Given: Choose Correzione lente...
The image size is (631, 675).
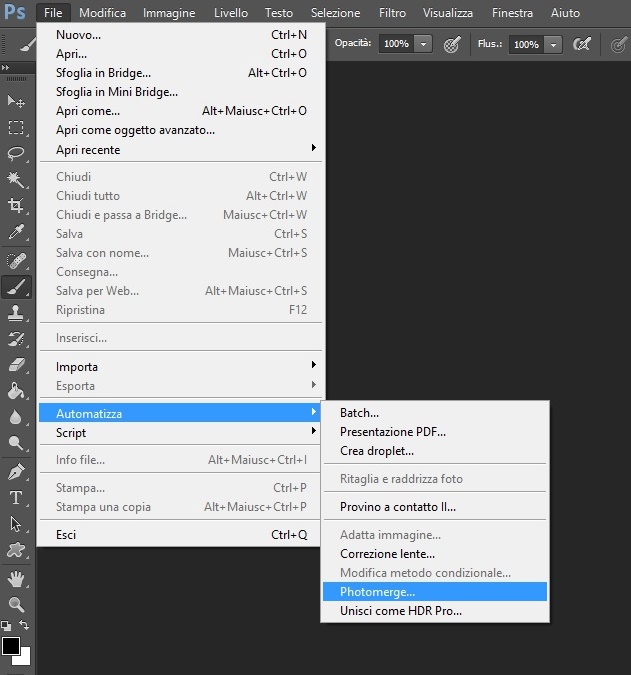Looking at the screenshot, I should 435,554.
